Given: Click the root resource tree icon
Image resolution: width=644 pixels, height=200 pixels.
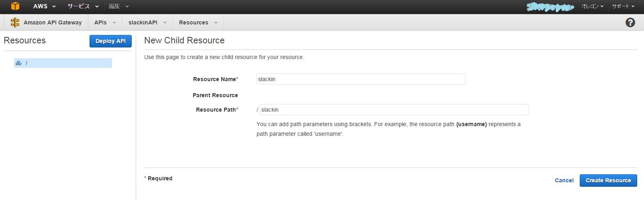Looking at the screenshot, I should (x=18, y=63).
